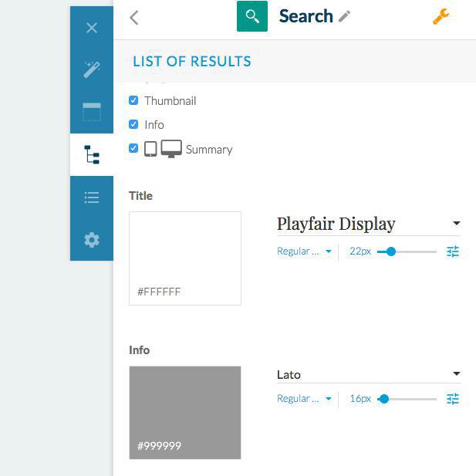
Task: Pick the Info color swatch #999999
Action: (x=185, y=413)
